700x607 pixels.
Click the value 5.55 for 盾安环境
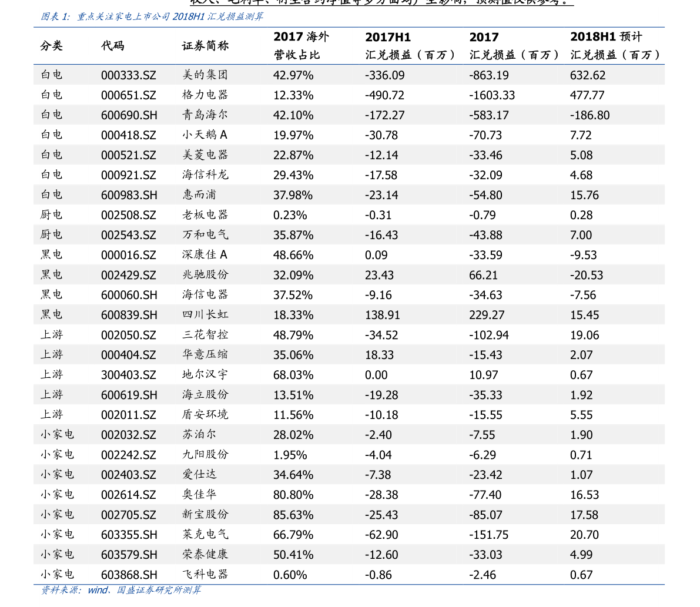[581, 415]
